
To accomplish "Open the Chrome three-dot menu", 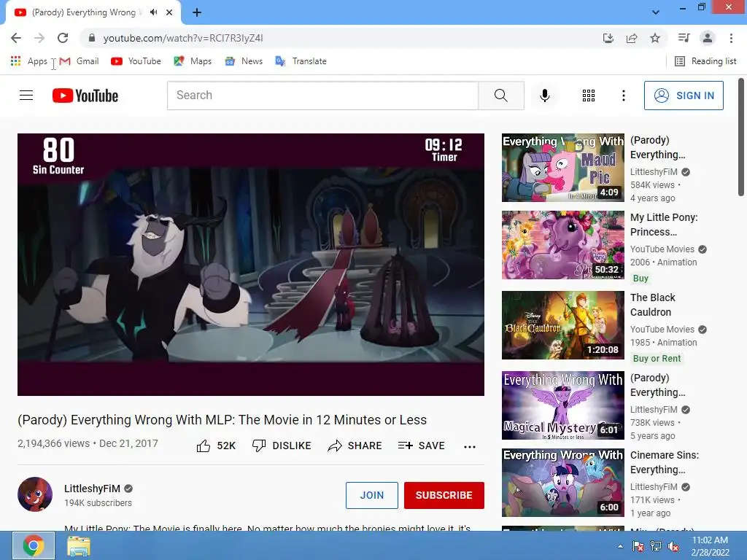I will pos(731,38).
